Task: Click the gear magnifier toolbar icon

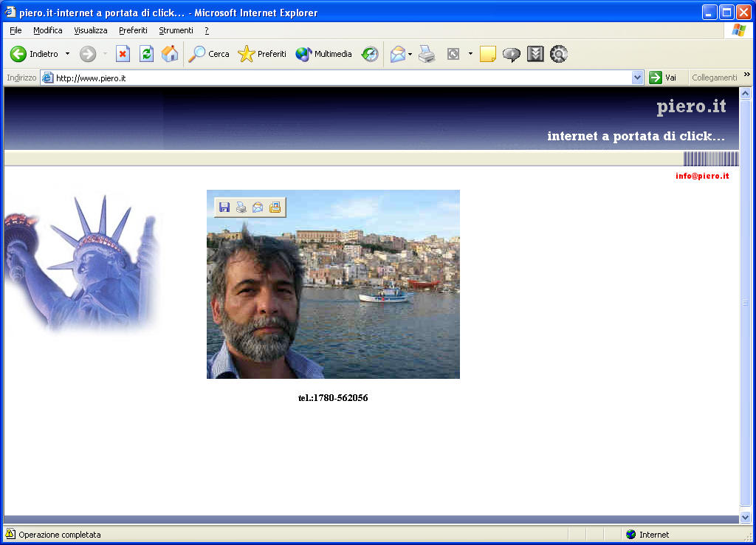Action: [559, 54]
